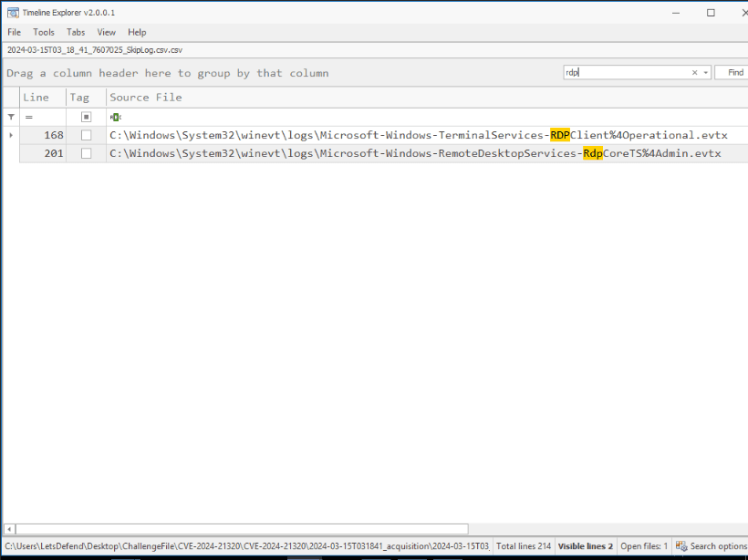
Task: Open the search history dropdown arrow
Action: pos(705,72)
